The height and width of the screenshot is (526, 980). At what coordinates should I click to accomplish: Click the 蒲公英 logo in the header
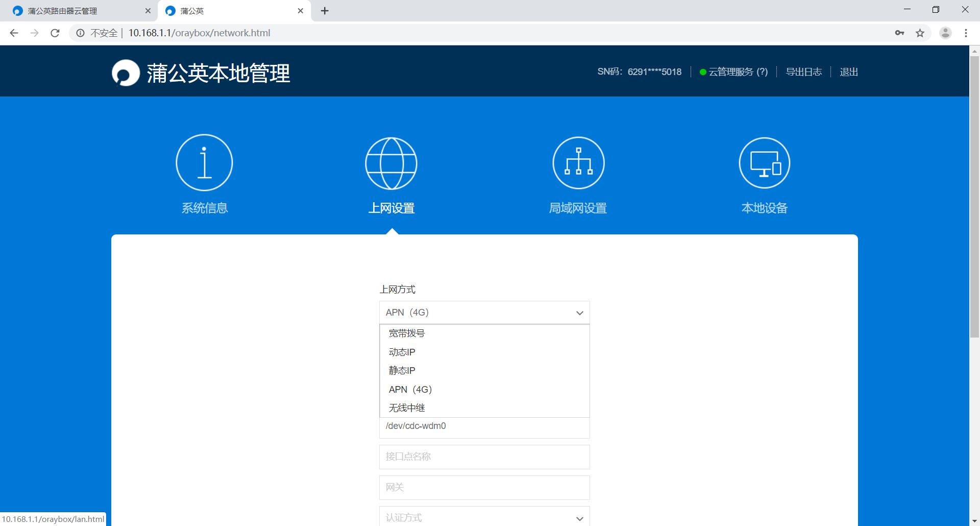(x=126, y=73)
